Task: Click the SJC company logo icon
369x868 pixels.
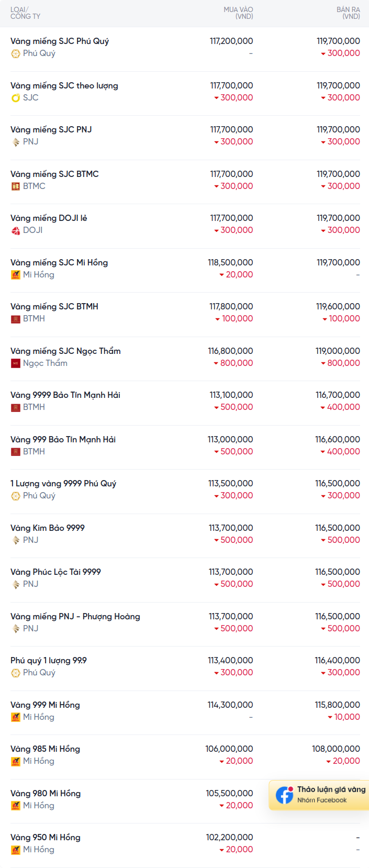Action: pyautogui.click(x=16, y=98)
